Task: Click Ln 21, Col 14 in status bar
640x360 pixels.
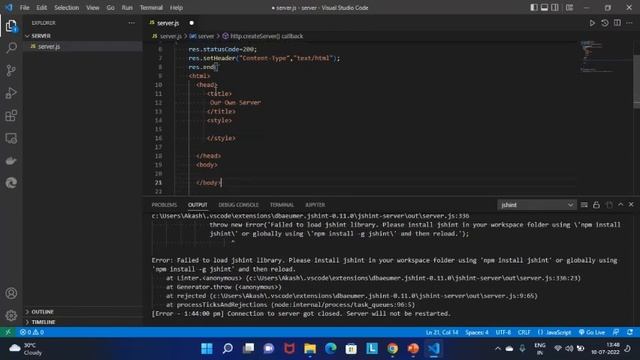Action: click(442, 332)
